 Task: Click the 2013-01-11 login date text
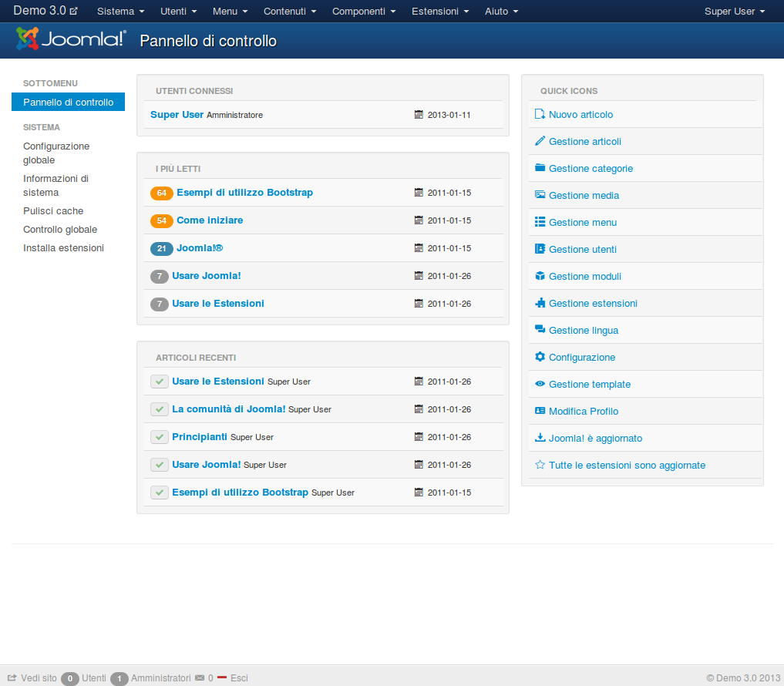pos(449,115)
